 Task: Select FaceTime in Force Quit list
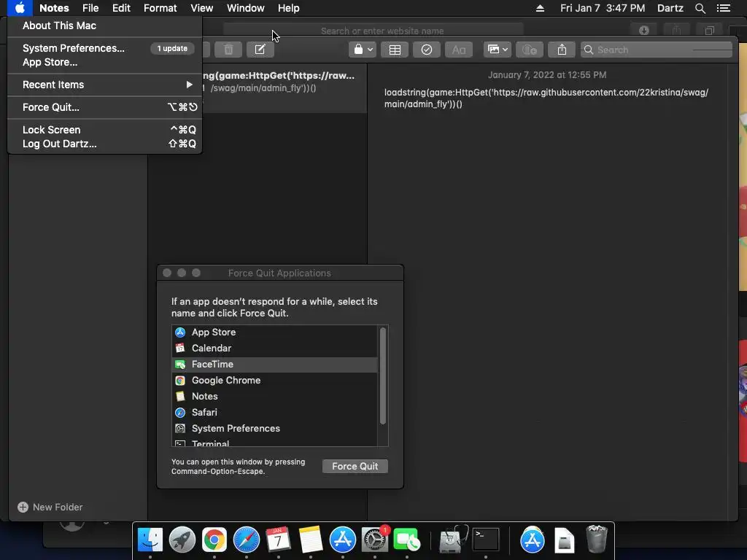(x=275, y=365)
